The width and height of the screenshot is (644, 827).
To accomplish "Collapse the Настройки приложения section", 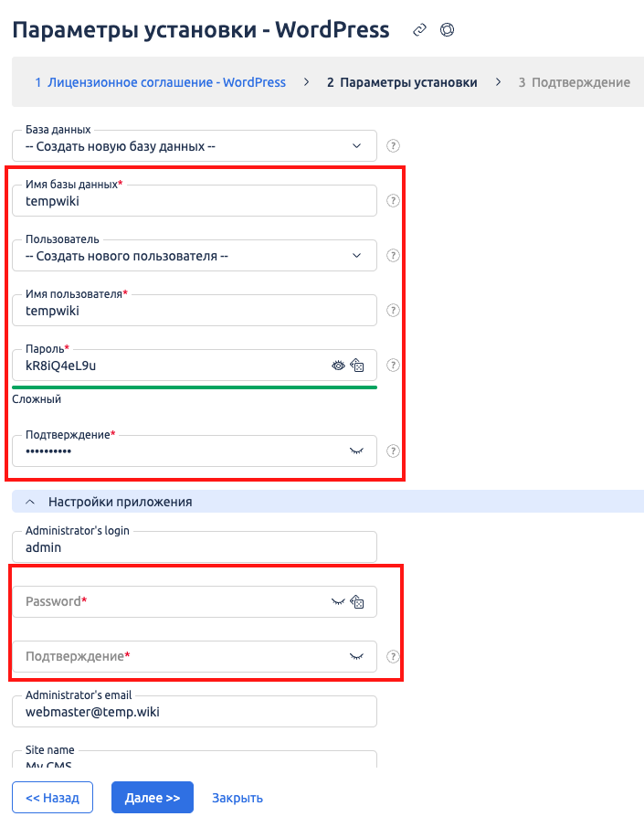I will [x=30, y=502].
